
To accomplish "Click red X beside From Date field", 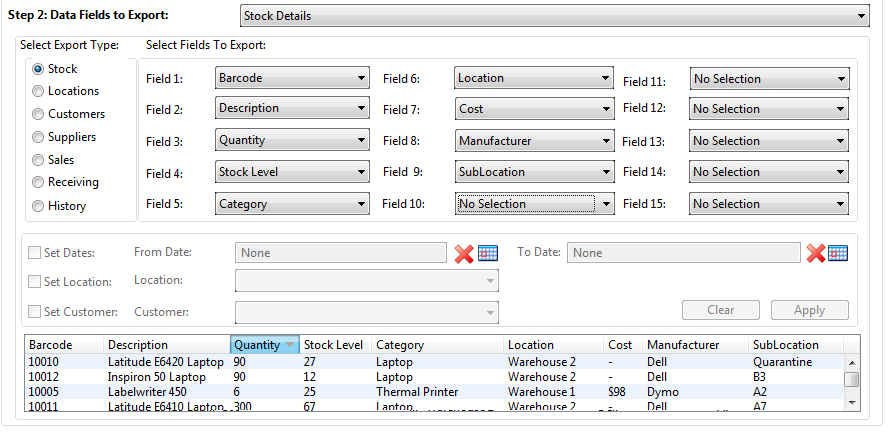I will [464, 254].
